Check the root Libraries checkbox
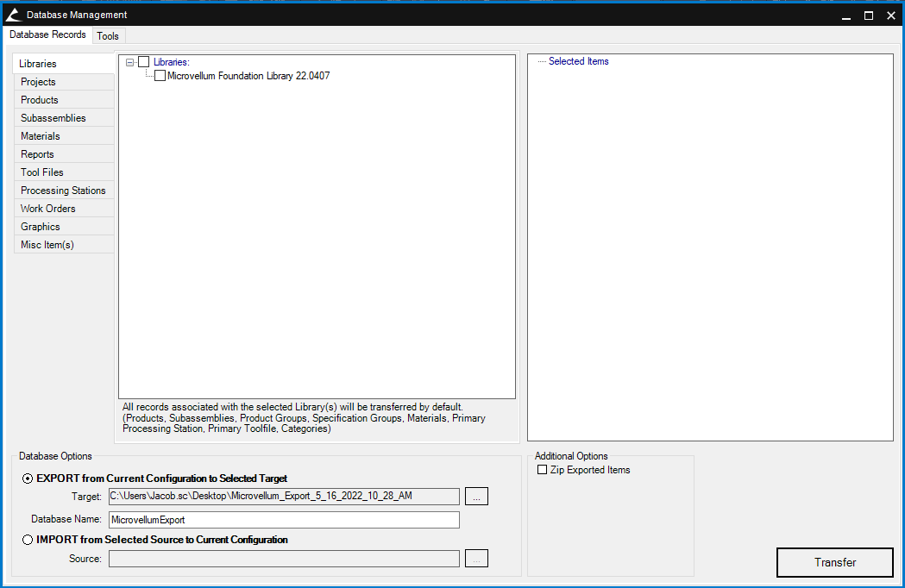 143,62
